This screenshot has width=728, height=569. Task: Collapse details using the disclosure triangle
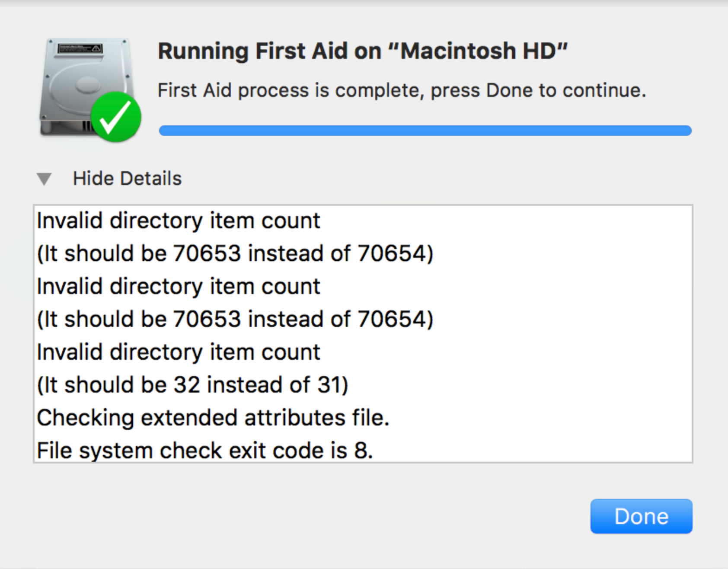pos(44,179)
